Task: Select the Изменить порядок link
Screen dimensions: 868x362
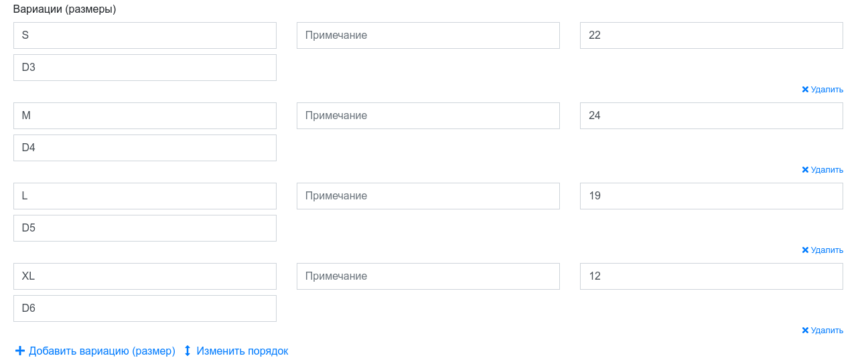Action: click(x=242, y=351)
